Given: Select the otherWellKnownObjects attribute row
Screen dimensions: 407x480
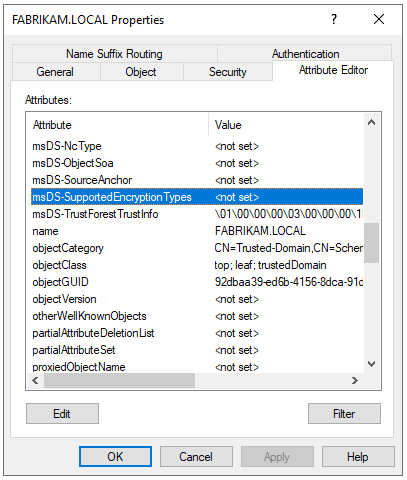Looking at the screenshot, I should (197, 316).
